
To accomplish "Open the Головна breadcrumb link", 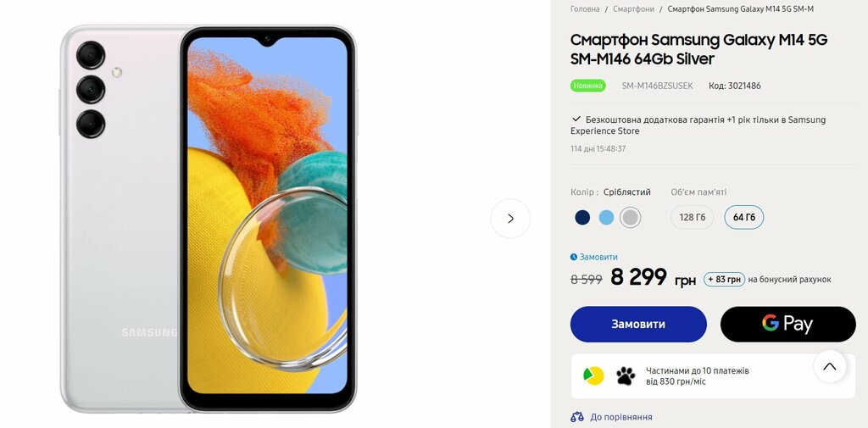I will (x=585, y=8).
